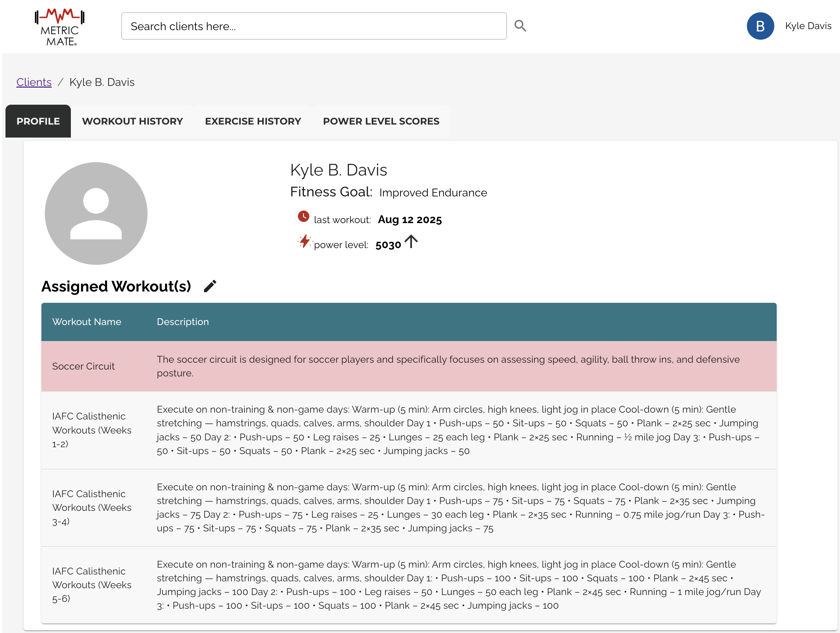Viewport: 840px width, 633px height.
Task: Click the Metric Mate logo
Action: pyautogui.click(x=60, y=27)
